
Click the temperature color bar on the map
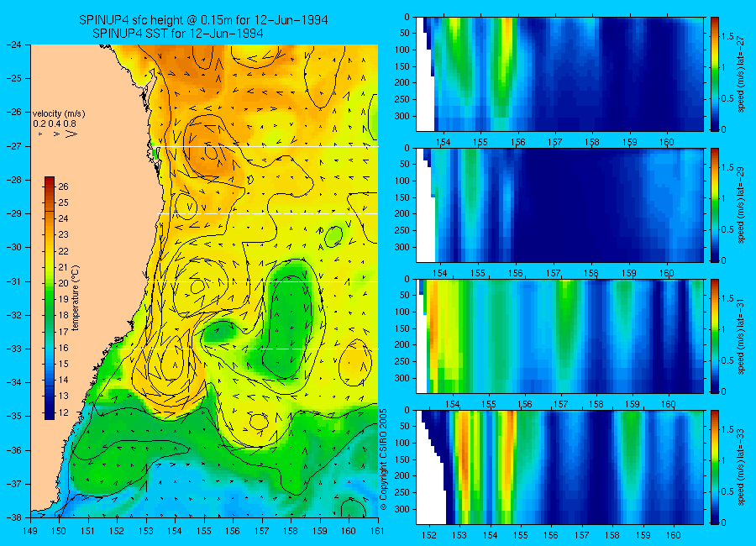[x=50, y=297]
